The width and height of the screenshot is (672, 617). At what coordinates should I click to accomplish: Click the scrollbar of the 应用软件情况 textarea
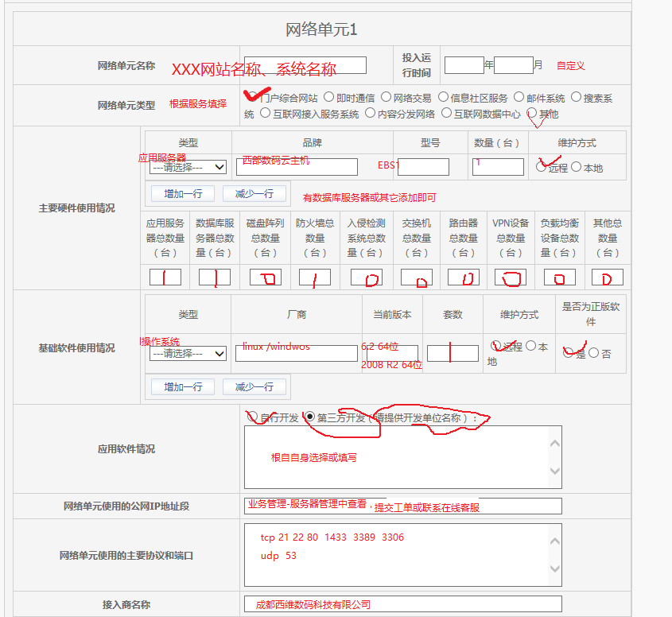pos(554,457)
